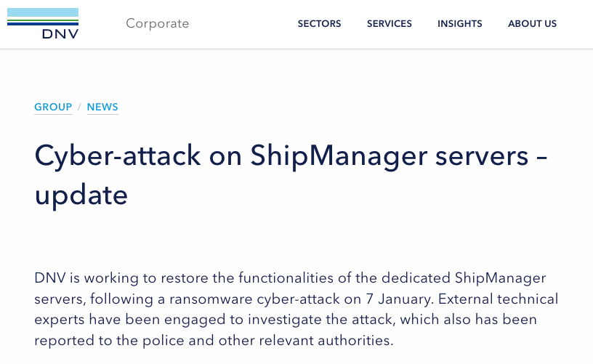
Task: Click the word "update" in the headline
Action: [x=81, y=195]
